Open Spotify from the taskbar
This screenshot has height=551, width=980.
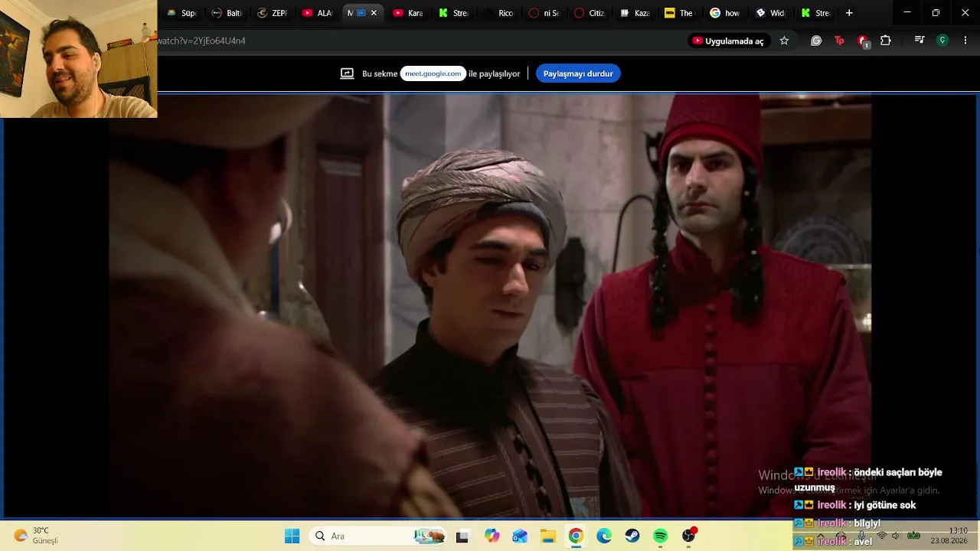pyautogui.click(x=661, y=536)
